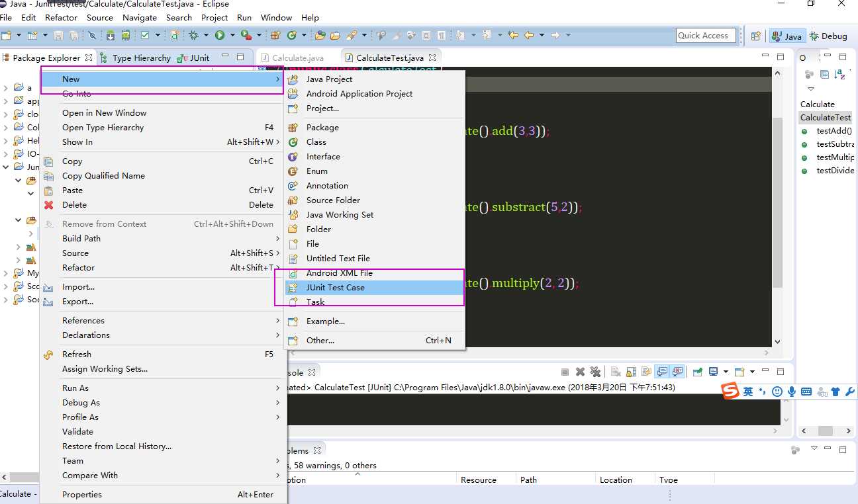
Task: Click Properties in the context menu
Action: click(164, 494)
